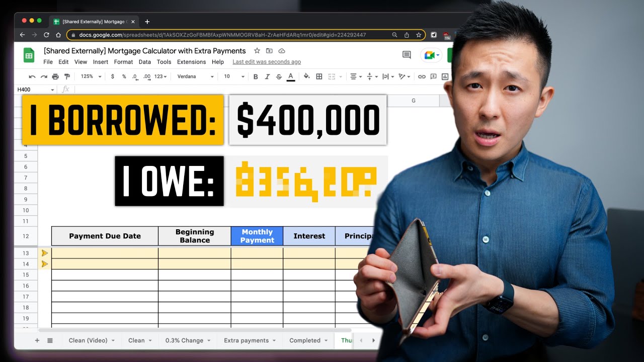Apply italic formatting
The image size is (644, 362).
point(268,76)
